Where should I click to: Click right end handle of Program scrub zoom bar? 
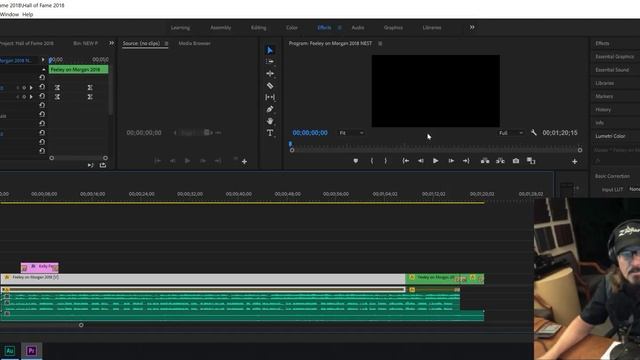[580, 150]
